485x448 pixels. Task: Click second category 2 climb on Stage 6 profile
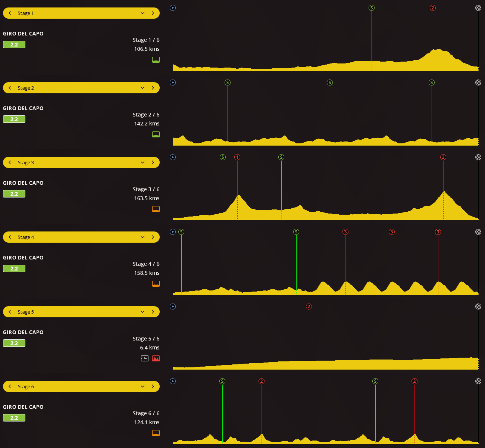414,381
